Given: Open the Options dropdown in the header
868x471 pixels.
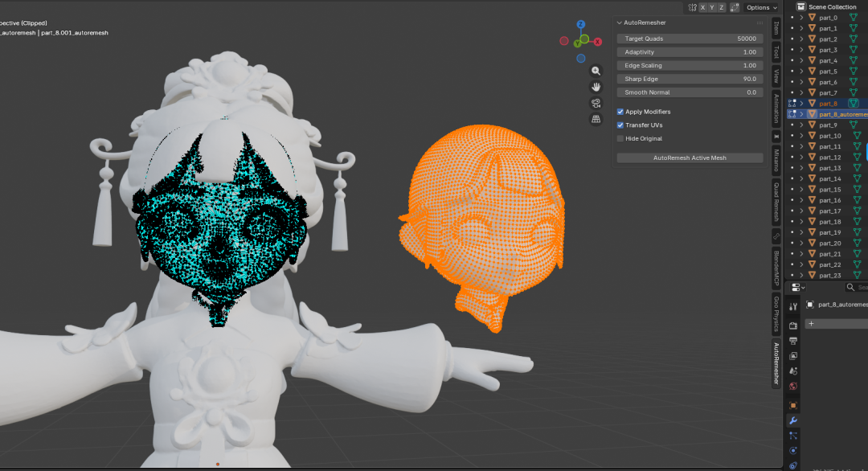Looking at the screenshot, I should point(761,7).
